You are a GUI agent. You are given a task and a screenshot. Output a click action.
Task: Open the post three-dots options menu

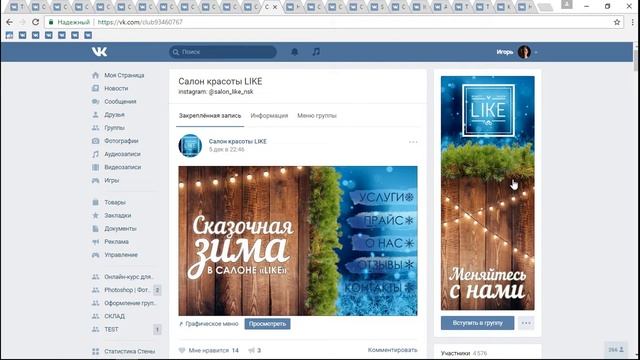point(413,142)
